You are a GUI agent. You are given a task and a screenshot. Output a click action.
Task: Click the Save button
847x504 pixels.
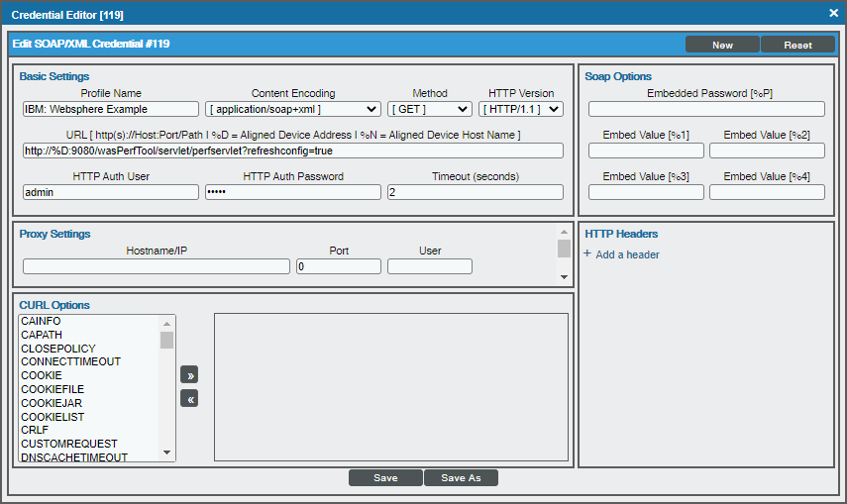[385, 478]
